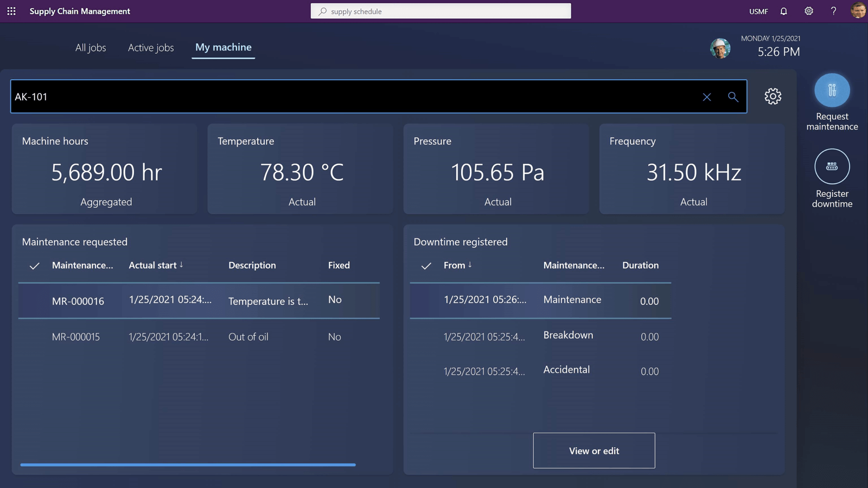
Task: Click the Temperature 78.30 °C card
Action: [x=300, y=169]
